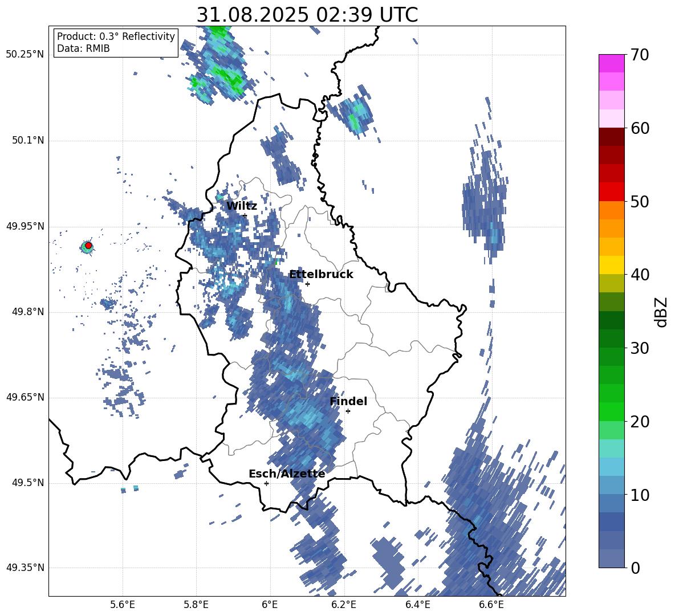
Task: Click the longitude label 6.4°E
Action: pos(417,605)
